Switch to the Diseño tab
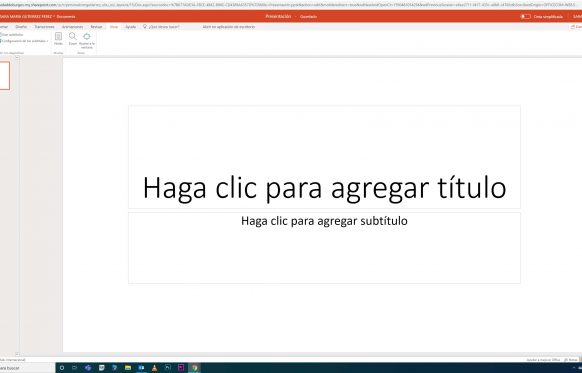 click(x=21, y=27)
